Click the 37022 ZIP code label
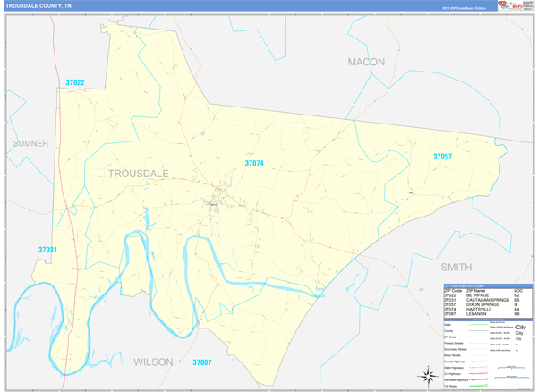The image size is (537, 392). 75,82
